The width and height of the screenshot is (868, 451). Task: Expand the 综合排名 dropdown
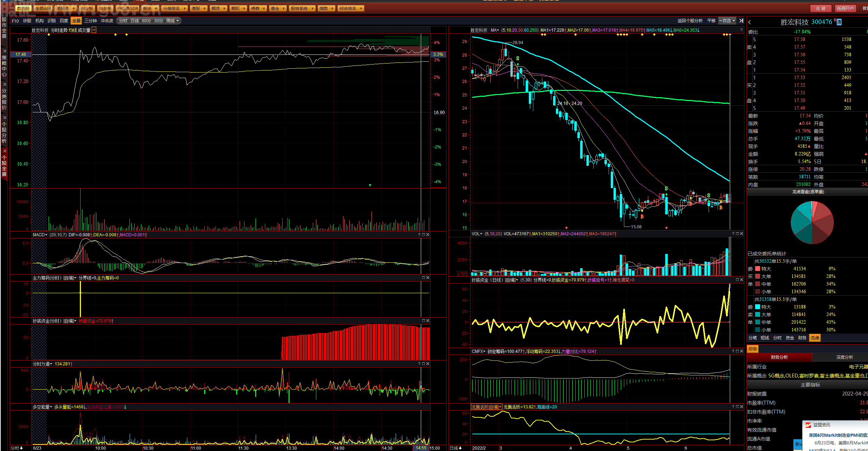(361, 8)
